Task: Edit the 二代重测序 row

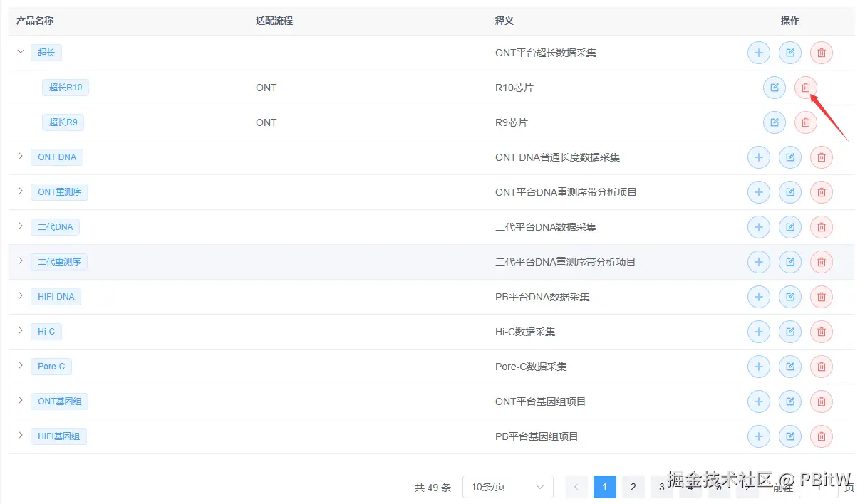Action: [x=790, y=262]
